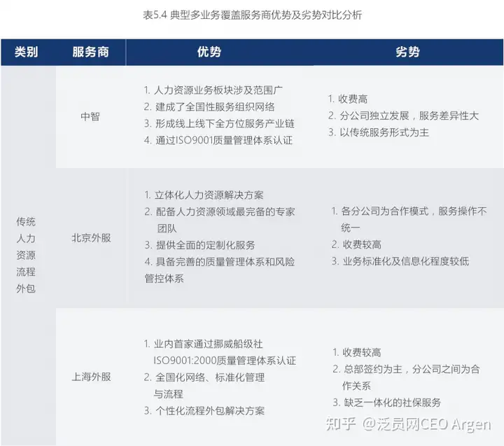Click the 劣势 column header
The width and height of the screenshot is (504, 446).
407,52
